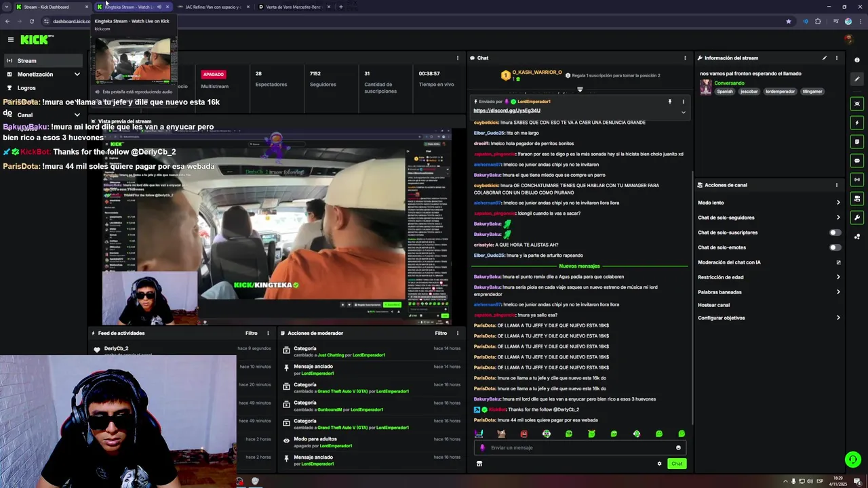Screen dimensions: 868x488
Task: Open Windows notification center in taskbar
Action: click(x=856, y=481)
